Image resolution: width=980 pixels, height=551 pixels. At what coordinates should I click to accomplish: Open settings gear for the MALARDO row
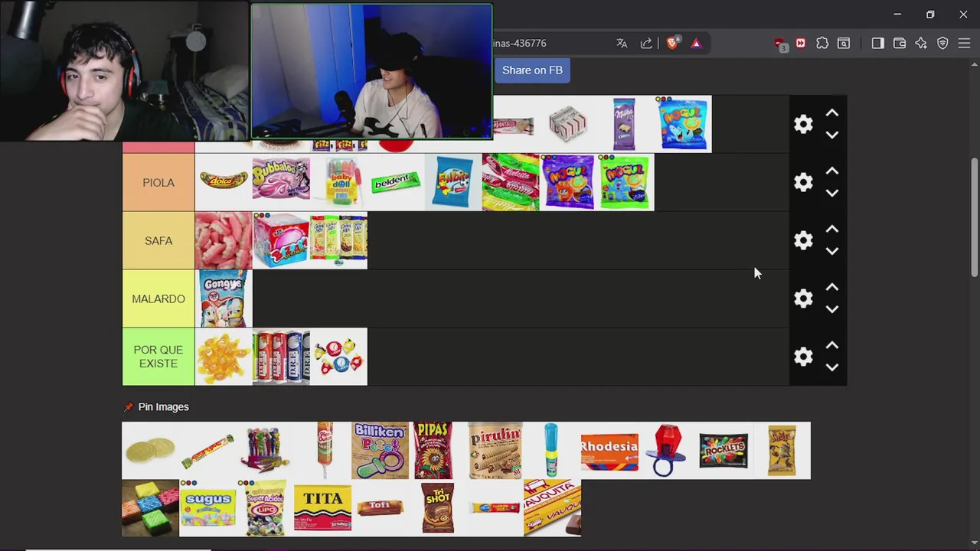point(803,298)
